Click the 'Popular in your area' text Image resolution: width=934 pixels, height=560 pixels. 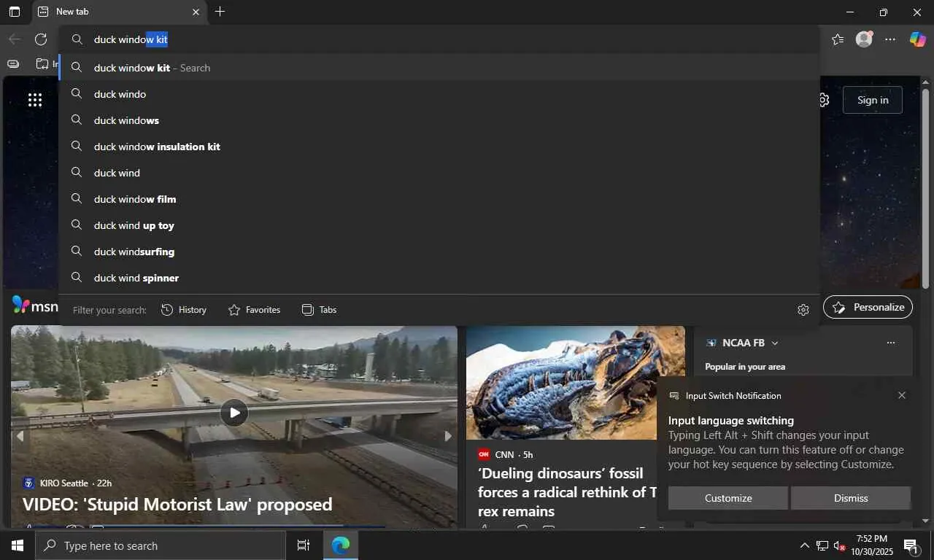[745, 367]
